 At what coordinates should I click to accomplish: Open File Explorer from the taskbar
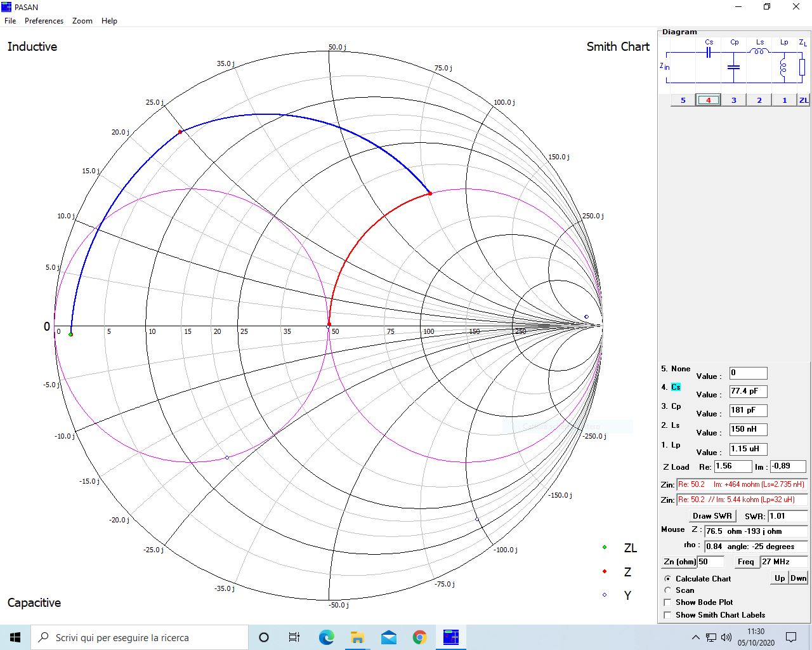coord(357,637)
